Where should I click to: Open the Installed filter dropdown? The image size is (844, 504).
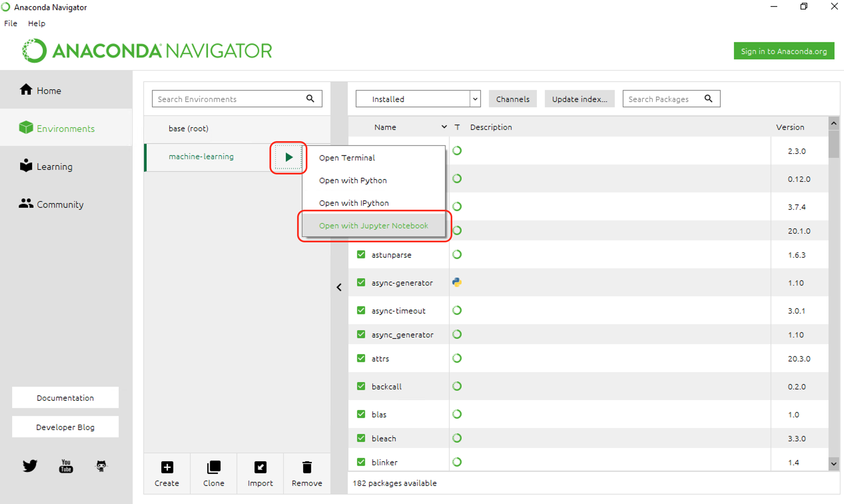click(418, 99)
